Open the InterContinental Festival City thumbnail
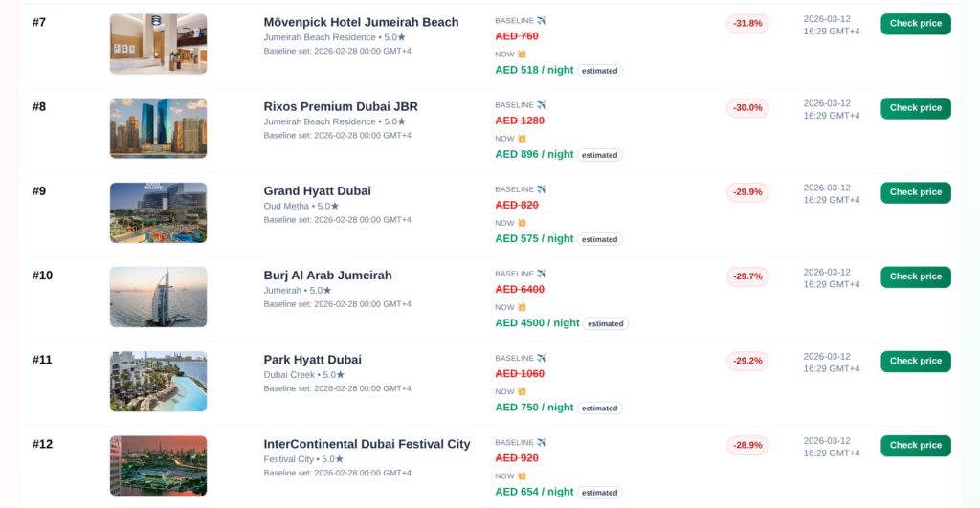Viewport: 980px width, 508px height. coord(158,465)
